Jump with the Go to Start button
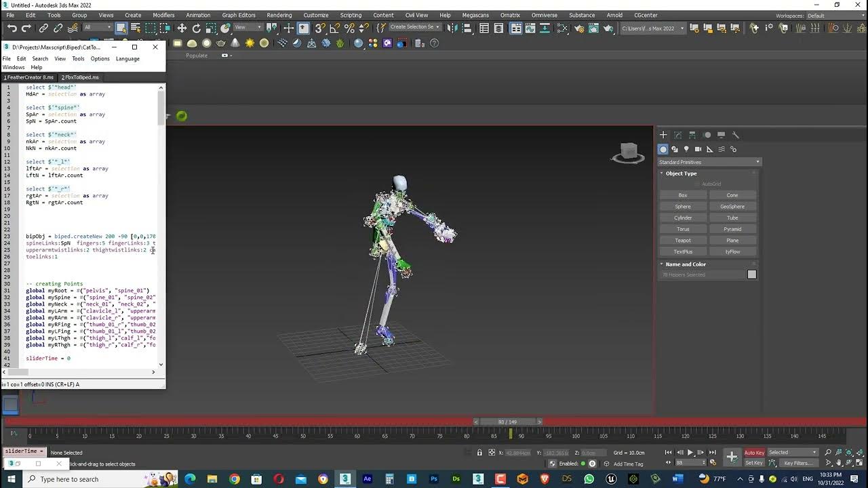 click(x=668, y=452)
